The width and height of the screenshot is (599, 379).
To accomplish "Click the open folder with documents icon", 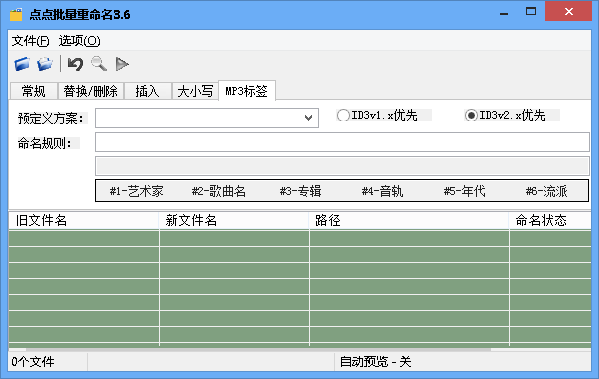I will (x=45, y=64).
